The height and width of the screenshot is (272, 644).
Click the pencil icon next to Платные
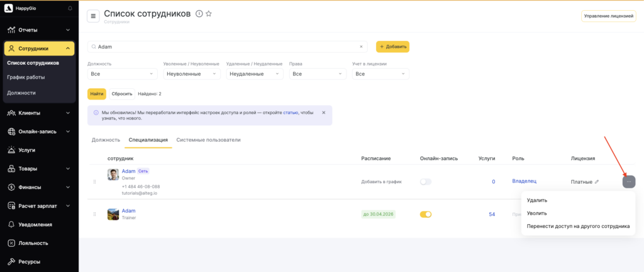597,181
